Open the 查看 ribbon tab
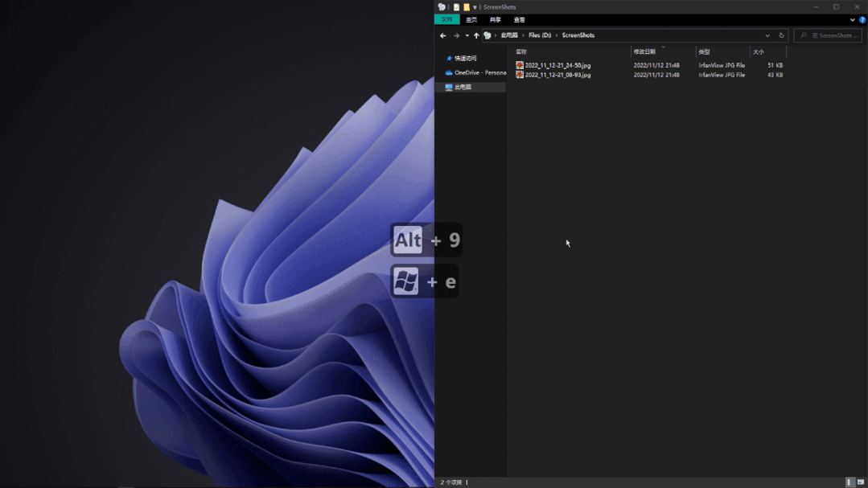Viewport: 868px width, 488px height. coord(519,20)
